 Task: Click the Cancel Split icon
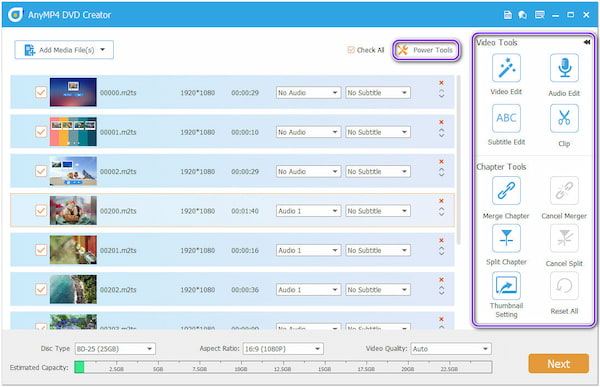click(564, 238)
